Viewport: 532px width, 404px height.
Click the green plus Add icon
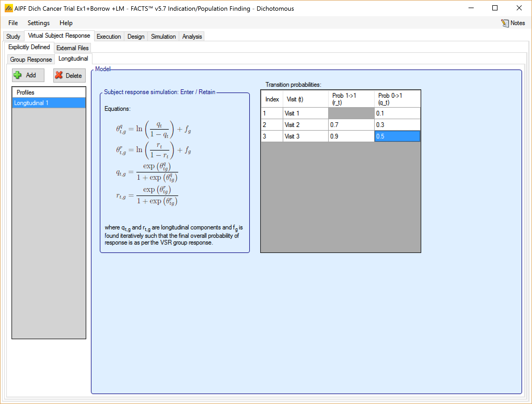18,75
